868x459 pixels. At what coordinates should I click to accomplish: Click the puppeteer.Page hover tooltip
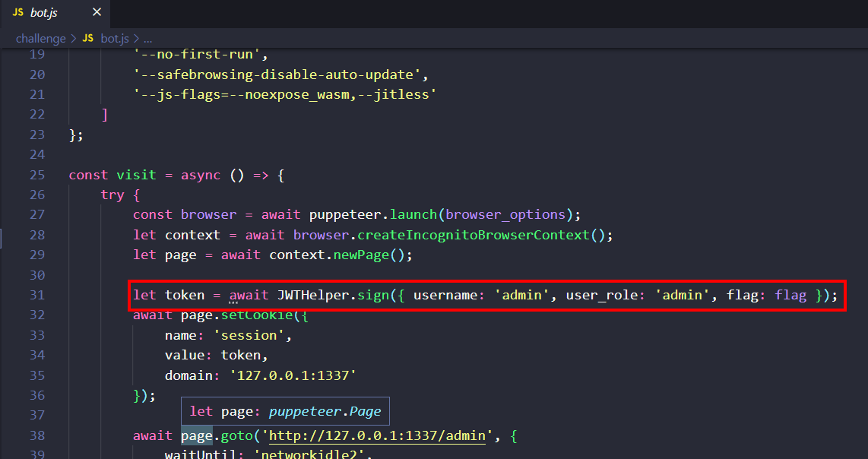284,411
